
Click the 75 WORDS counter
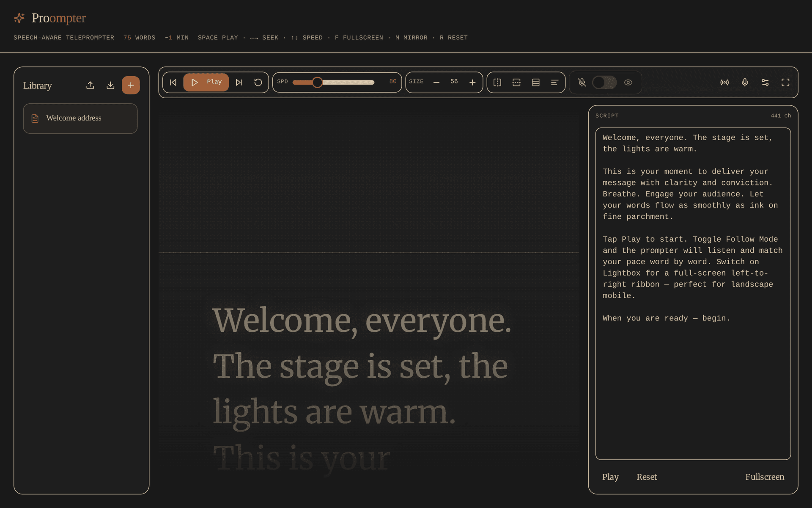(139, 38)
